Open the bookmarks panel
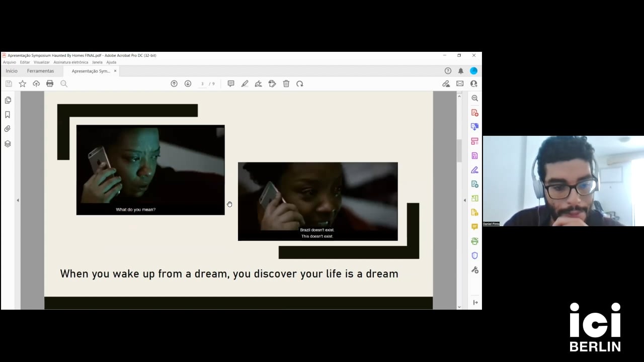This screenshot has height=362, width=644. click(x=8, y=115)
